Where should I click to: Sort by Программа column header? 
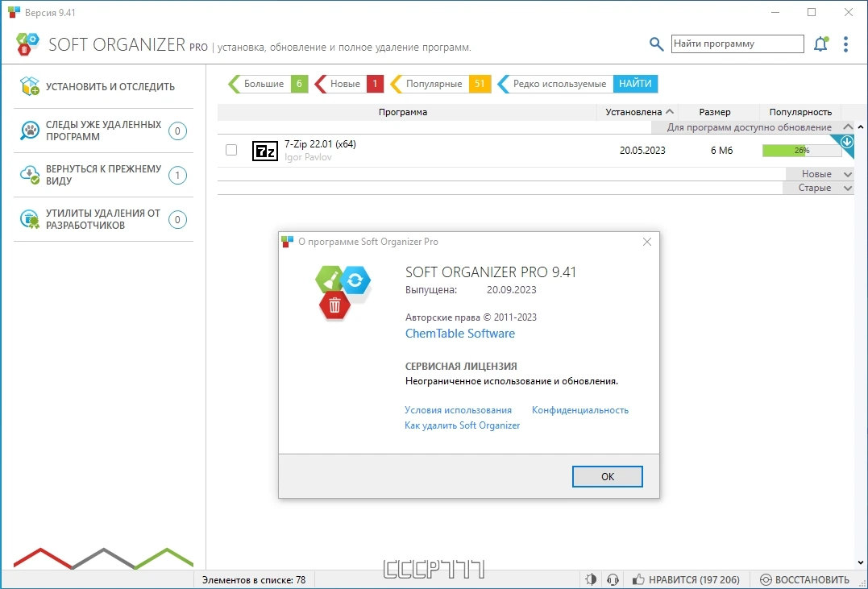[403, 112]
